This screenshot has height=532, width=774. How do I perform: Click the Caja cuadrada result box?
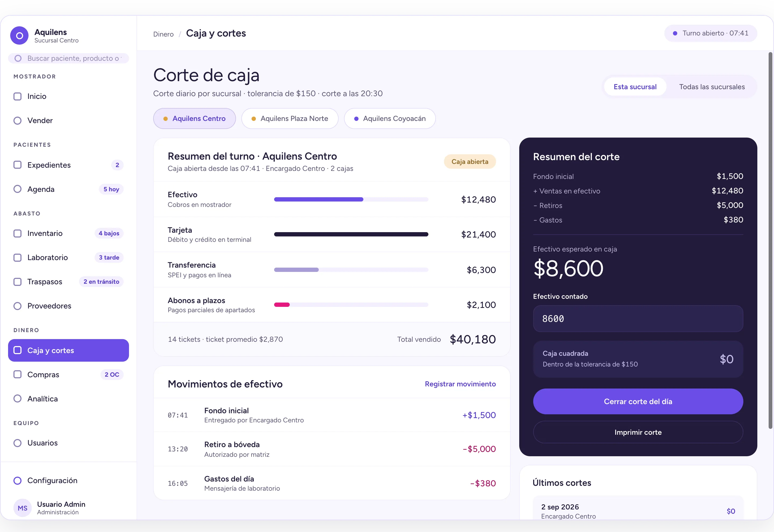638,359
